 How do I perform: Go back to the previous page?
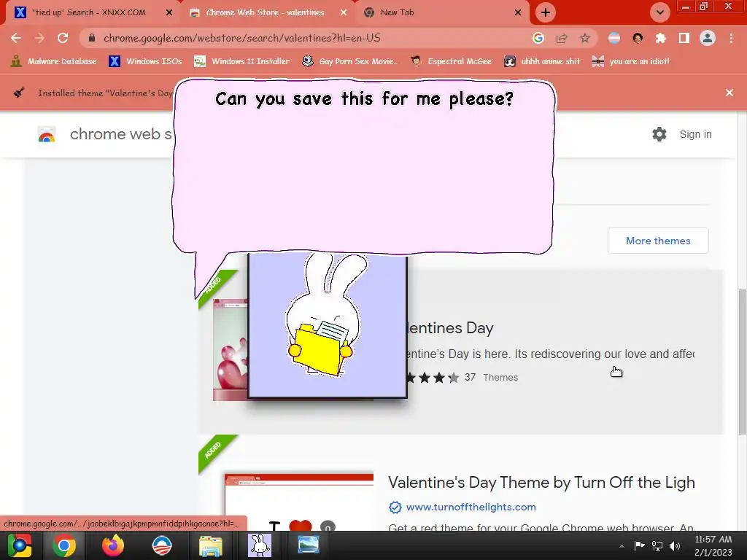coord(16,38)
